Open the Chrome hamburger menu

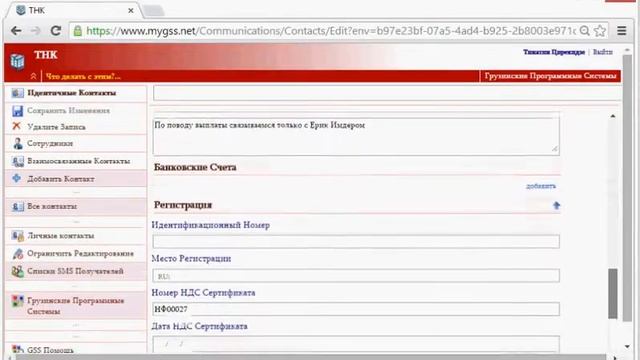[x=621, y=31]
